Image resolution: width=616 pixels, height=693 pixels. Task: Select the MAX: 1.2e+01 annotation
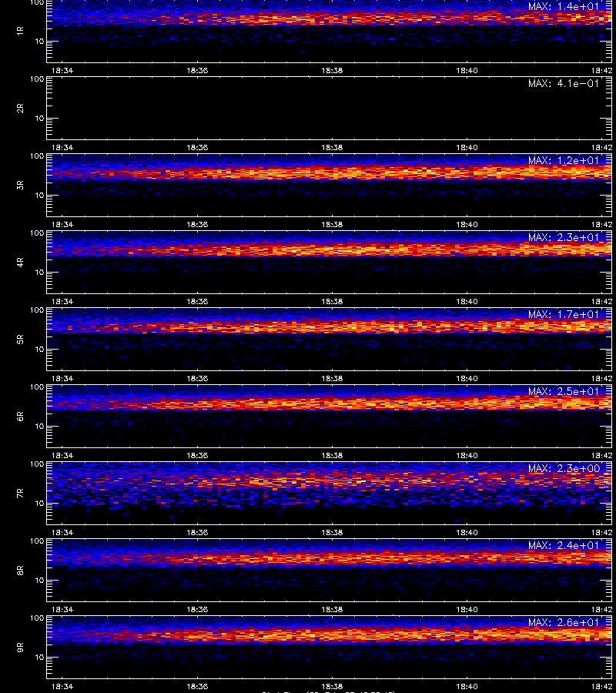point(564,160)
